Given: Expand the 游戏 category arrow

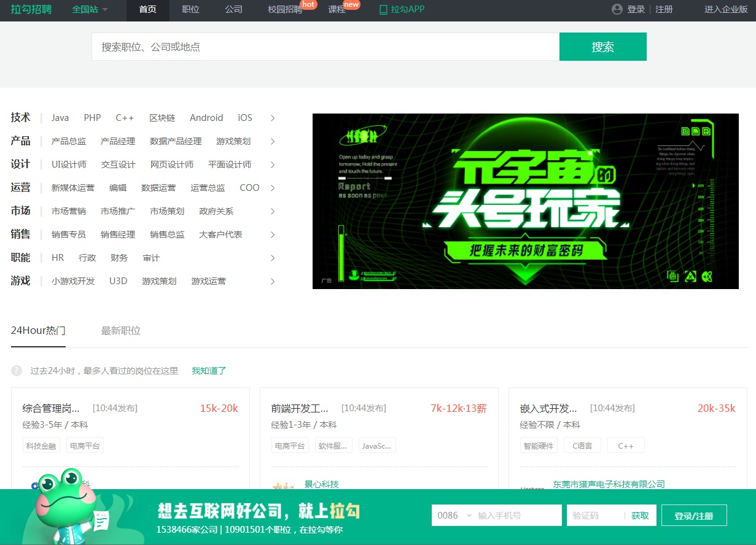Looking at the screenshot, I should coord(273,282).
